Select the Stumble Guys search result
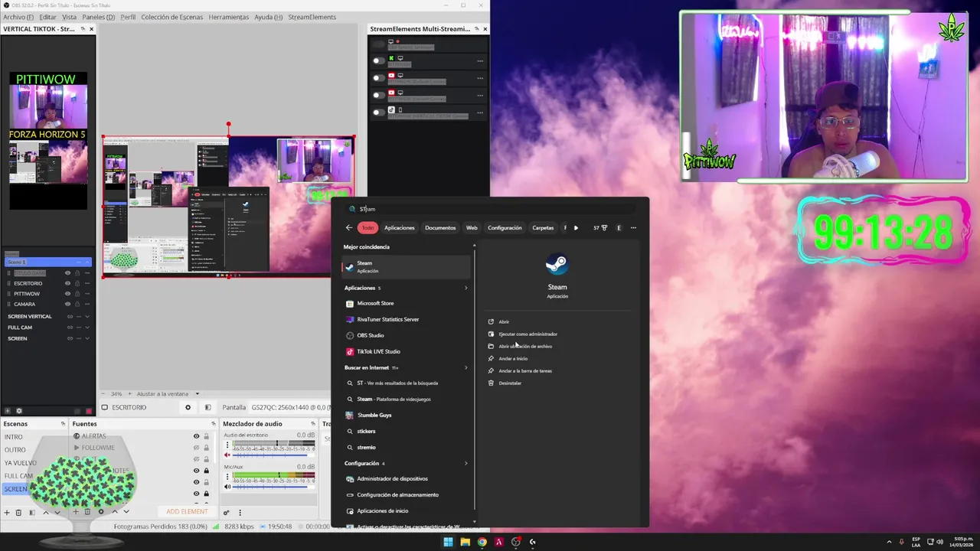 pyautogui.click(x=374, y=415)
